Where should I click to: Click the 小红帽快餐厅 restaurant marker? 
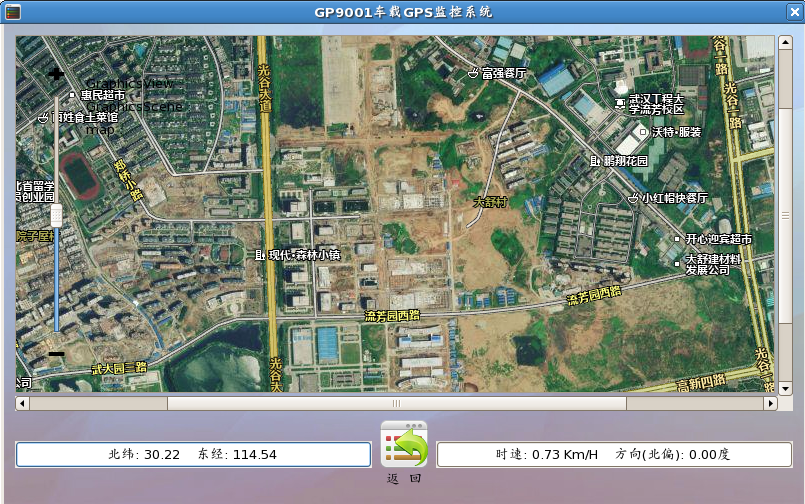(634, 198)
